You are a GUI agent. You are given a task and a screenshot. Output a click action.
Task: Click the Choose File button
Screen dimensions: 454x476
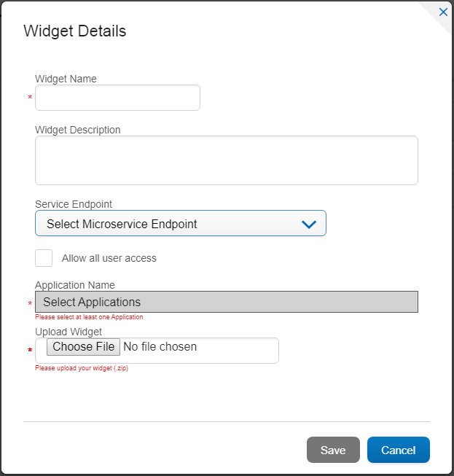click(x=84, y=347)
